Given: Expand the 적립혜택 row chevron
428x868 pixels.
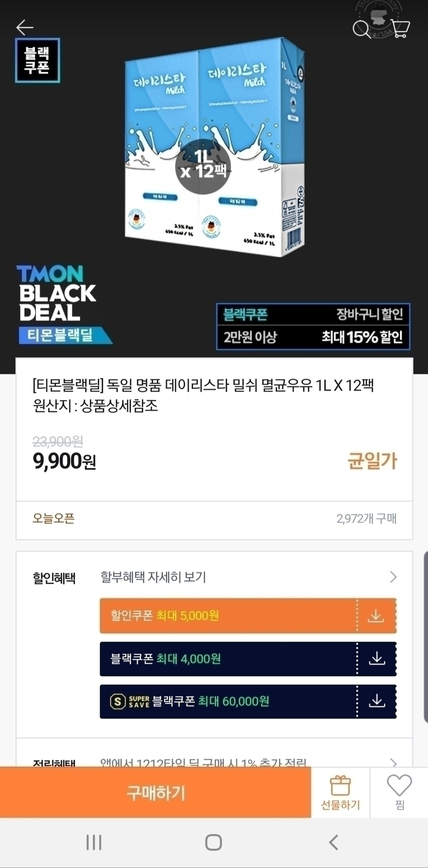Looking at the screenshot, I should click(393, 763).
